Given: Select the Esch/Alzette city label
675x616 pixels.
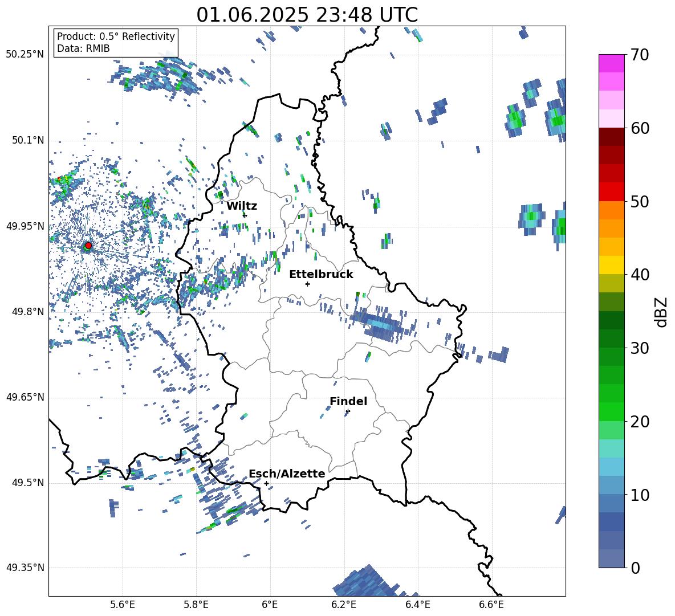Looking at the screenshot, I should [287, 474].
